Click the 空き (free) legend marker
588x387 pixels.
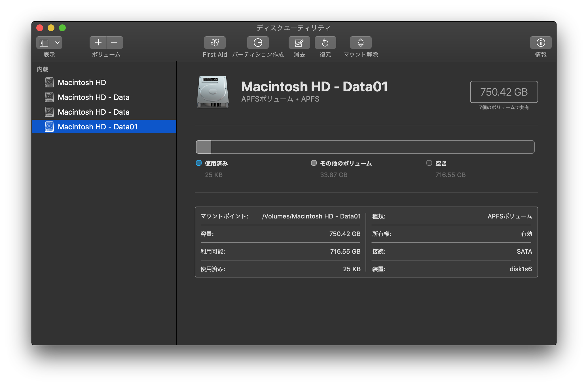(429, 163)
